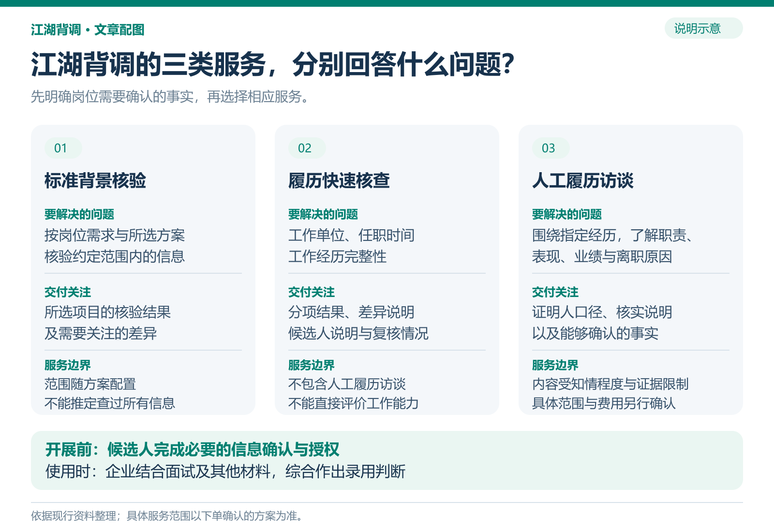
Task: Click the line 表现、业绩与离职原因
Action: (x=602, y=256)
